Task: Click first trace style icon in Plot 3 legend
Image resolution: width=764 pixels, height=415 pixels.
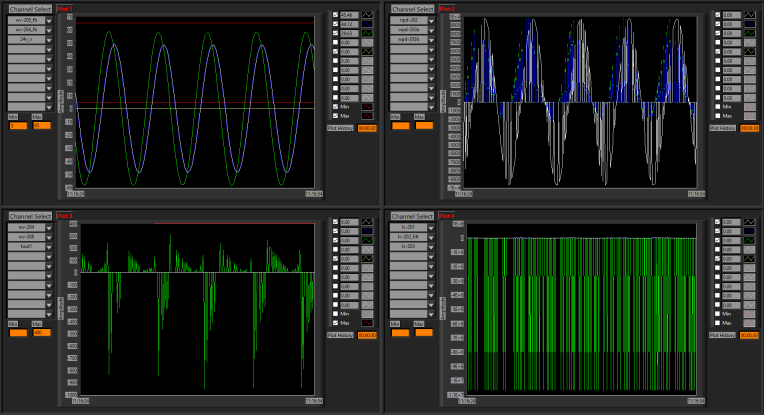Action: coord(367,222)
